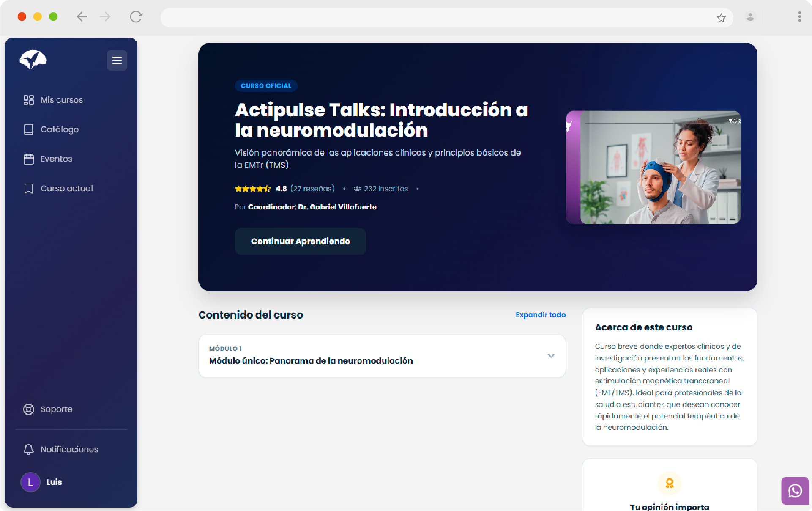The image size is (812, 511).
Task: Open Notificaciones in sidebar
Action: point(69,449)
